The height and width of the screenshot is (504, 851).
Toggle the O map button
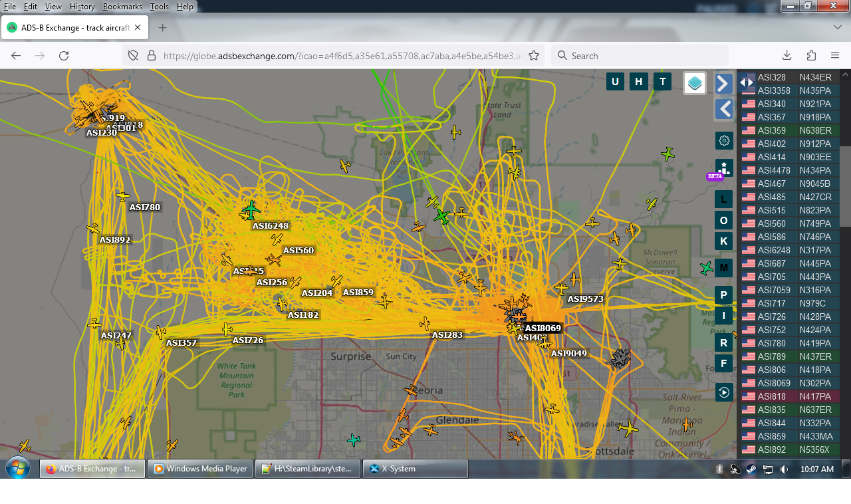pos(724,220)
